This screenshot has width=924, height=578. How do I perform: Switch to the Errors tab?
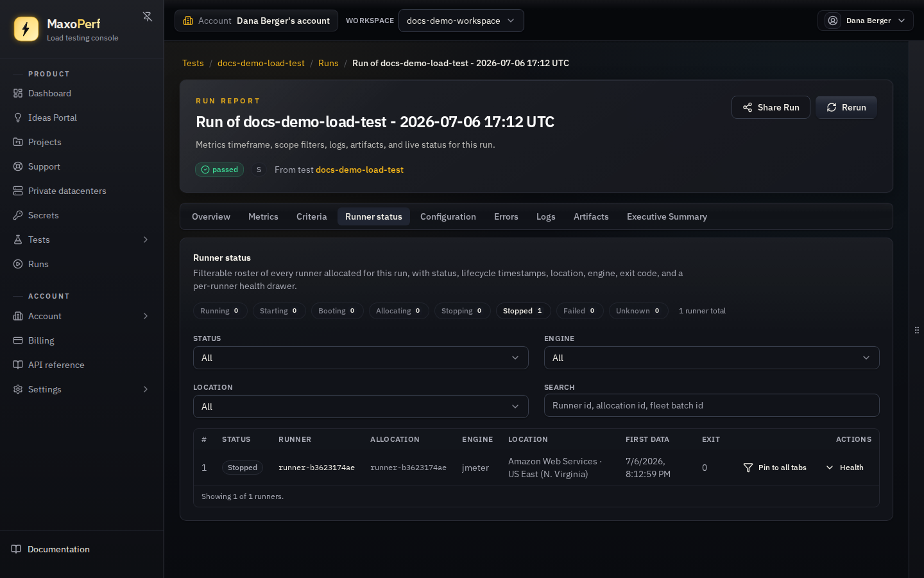point(506,216)
